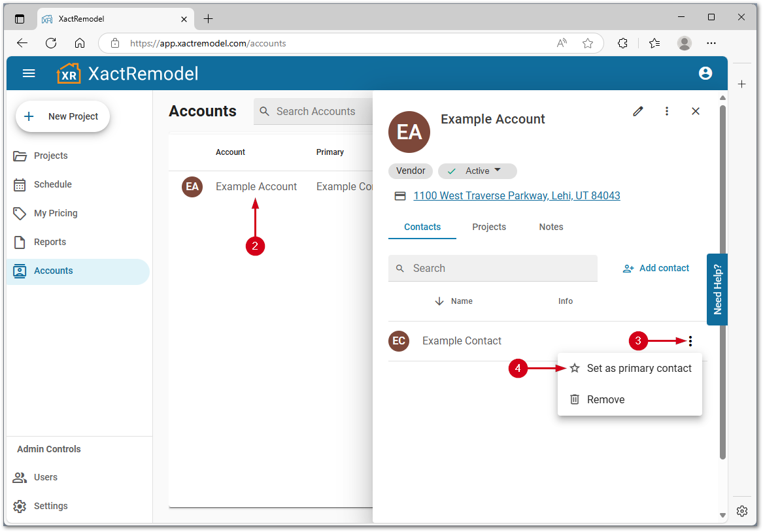
Task: Open the user profile icon in blue header
Action: coord(705,73)
